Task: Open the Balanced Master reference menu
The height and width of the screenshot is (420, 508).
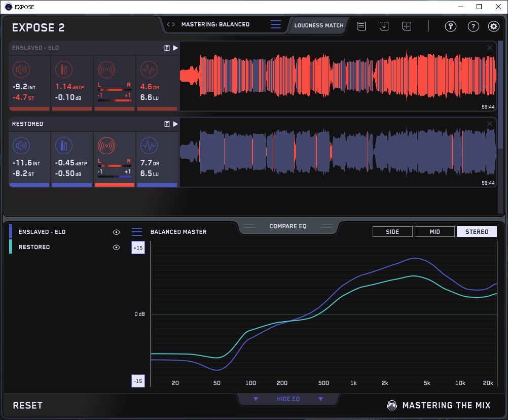Action: click(x=137, y=232)
